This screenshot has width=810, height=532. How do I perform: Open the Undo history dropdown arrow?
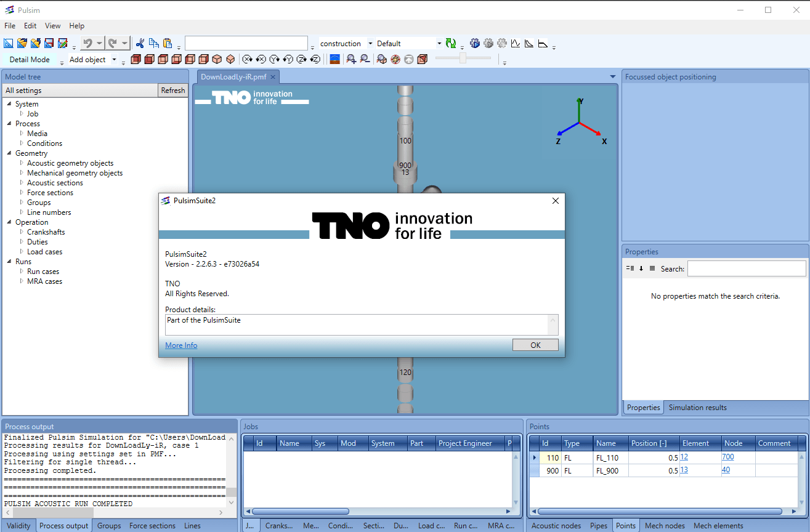100,43
